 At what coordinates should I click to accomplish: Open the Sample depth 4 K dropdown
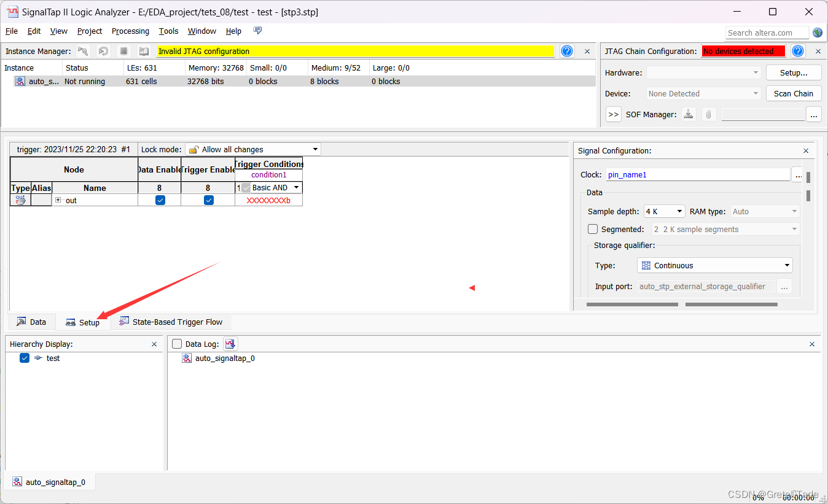[x=664, y=211]
